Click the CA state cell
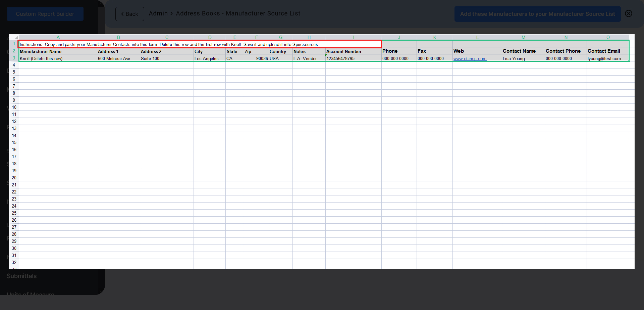Image resolution: width=644 pixels, height=310 pixels. (x=235, y=58)
